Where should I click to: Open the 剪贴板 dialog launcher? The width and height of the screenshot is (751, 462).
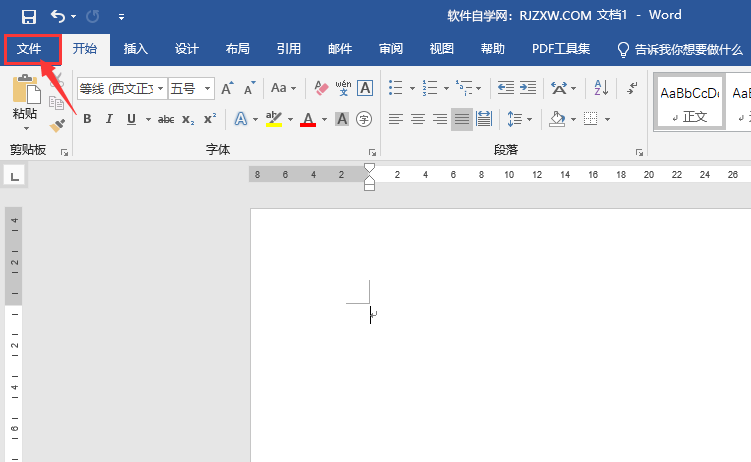[x=64, y=153]
